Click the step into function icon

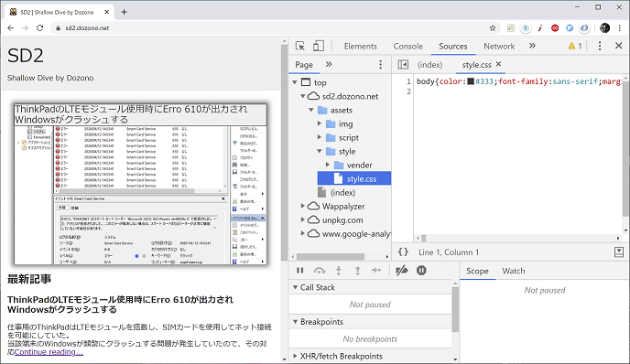pos(339,271)
